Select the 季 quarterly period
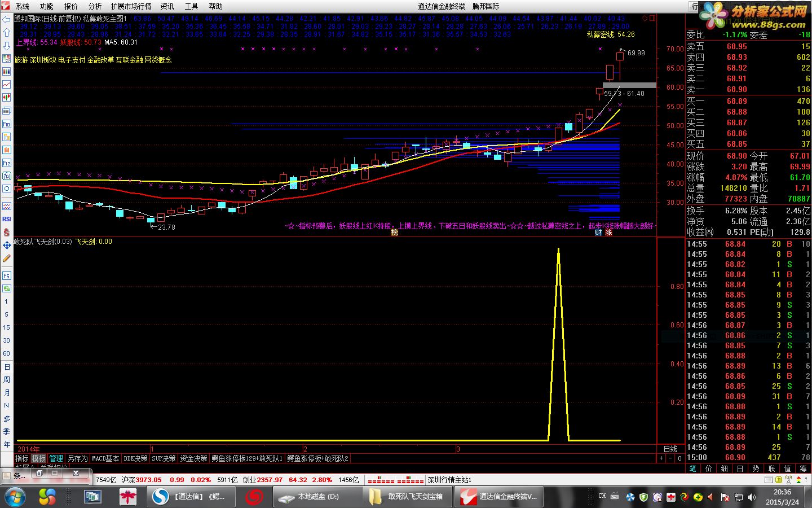812x508 pixels. 7,431
